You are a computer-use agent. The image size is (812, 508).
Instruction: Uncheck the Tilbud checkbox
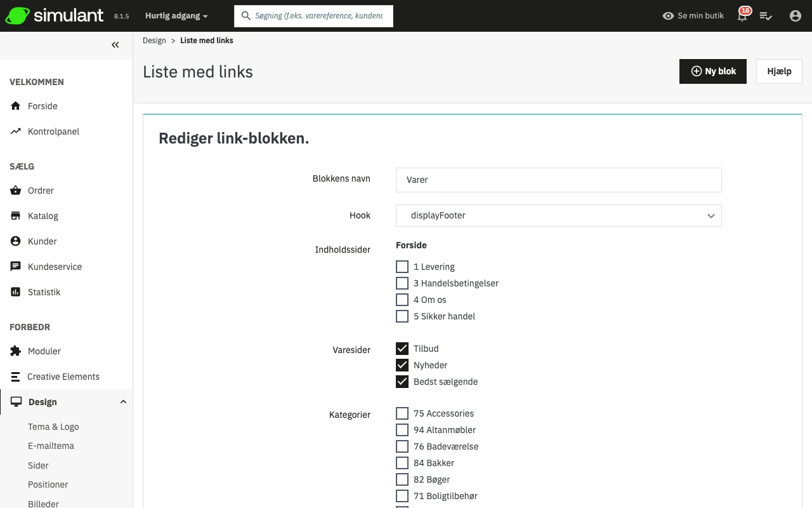click(402, 349)
